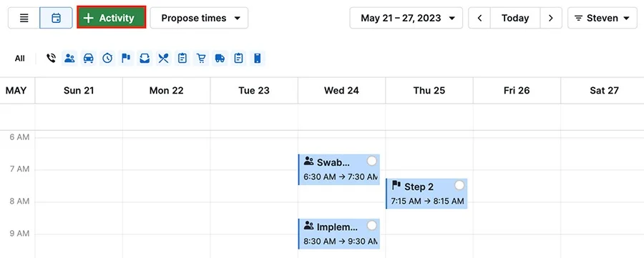The height and width of the screenshot is (258, 644).
Task: Add a new Activity
Action: (x=112, y=18)
